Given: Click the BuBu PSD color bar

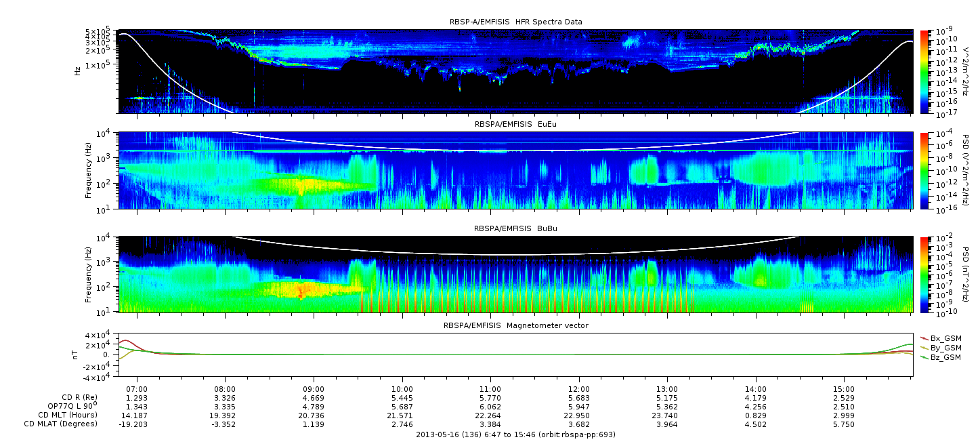Looking at the screenshot, I should (x=924, y=274).
